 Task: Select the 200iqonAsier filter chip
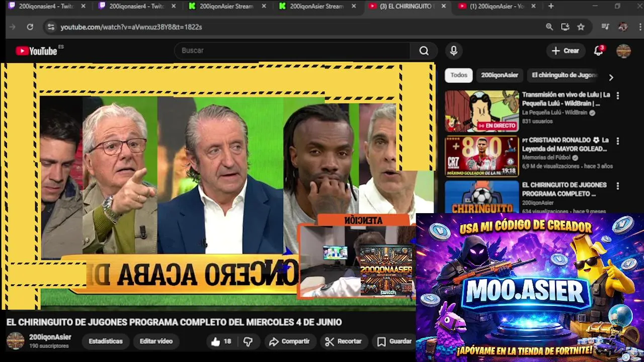pos(500,75)
